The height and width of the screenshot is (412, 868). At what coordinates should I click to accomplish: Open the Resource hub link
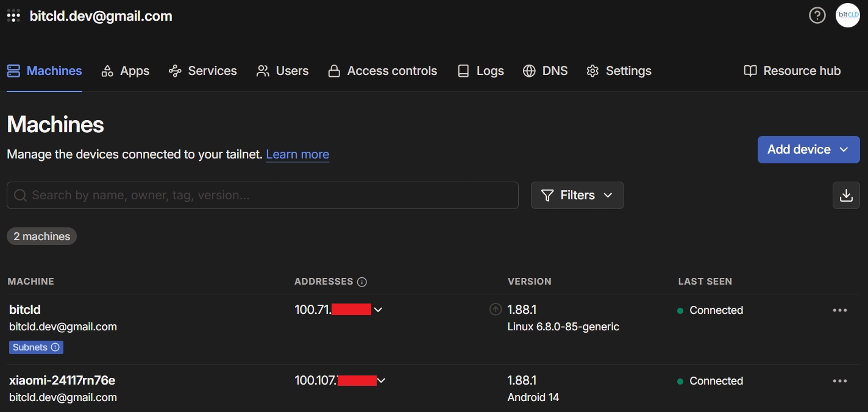[792, 71]
